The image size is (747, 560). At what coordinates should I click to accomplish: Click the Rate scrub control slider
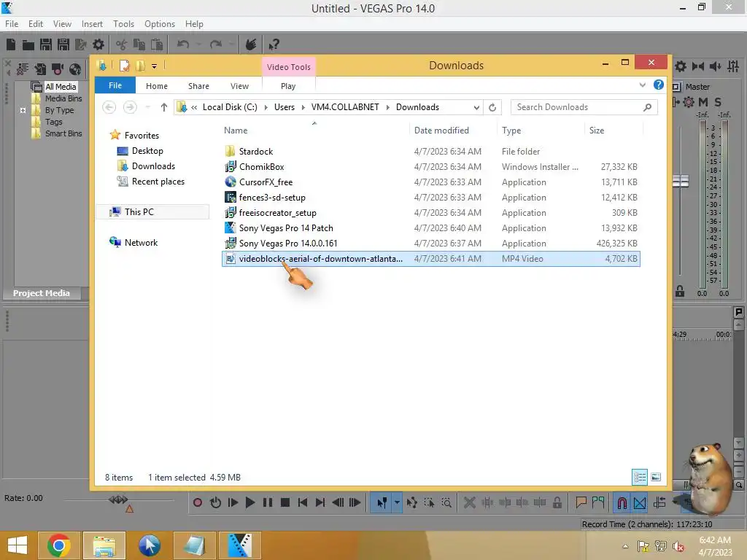pyautogui.click(x=118, y=499)
